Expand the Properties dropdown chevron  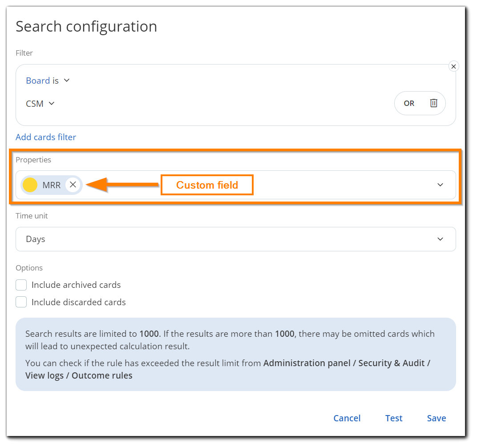click(440, 185)
